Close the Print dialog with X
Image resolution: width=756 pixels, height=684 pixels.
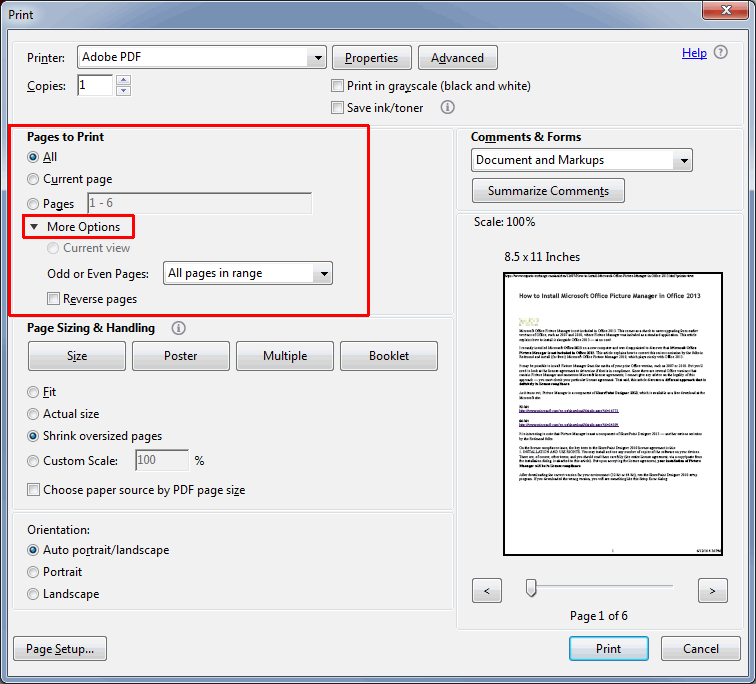726,10
